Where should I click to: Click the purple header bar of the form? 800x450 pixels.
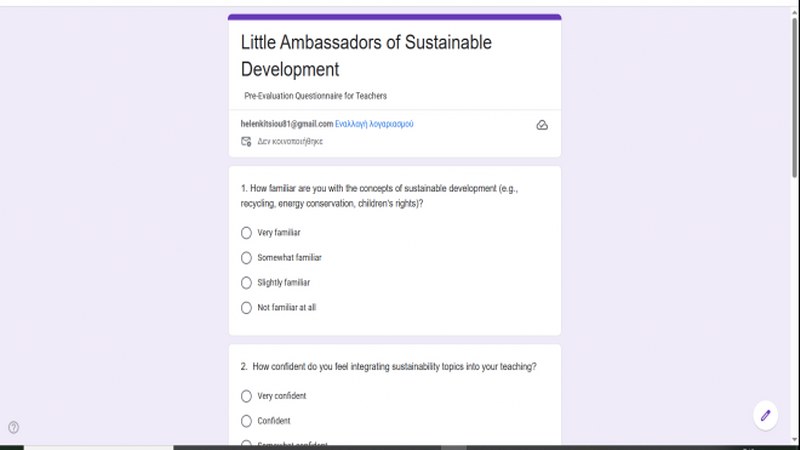click(394, 17)
